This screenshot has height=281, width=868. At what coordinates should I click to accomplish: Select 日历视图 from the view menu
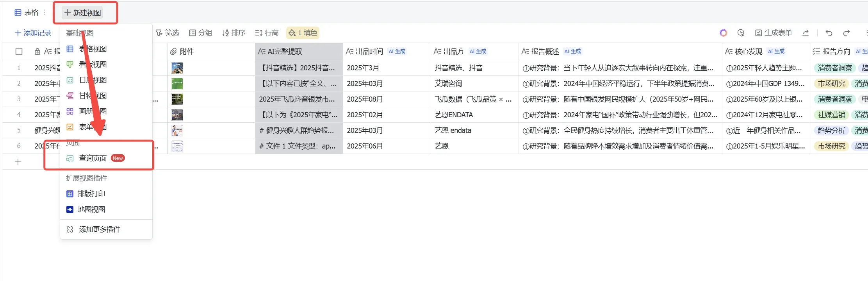106,80
